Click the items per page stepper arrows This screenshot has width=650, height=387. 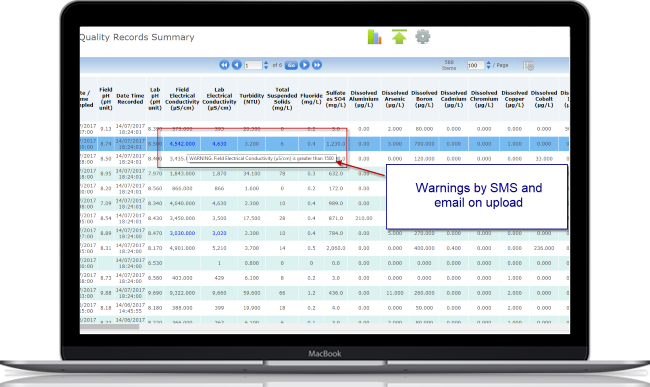(x=488, y=65)
